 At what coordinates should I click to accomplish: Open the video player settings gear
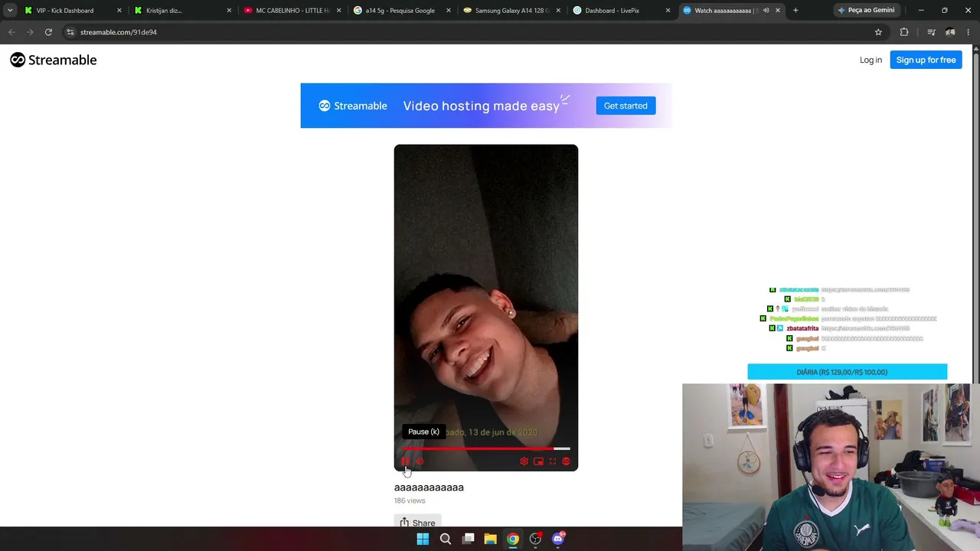tap(524, 461)
